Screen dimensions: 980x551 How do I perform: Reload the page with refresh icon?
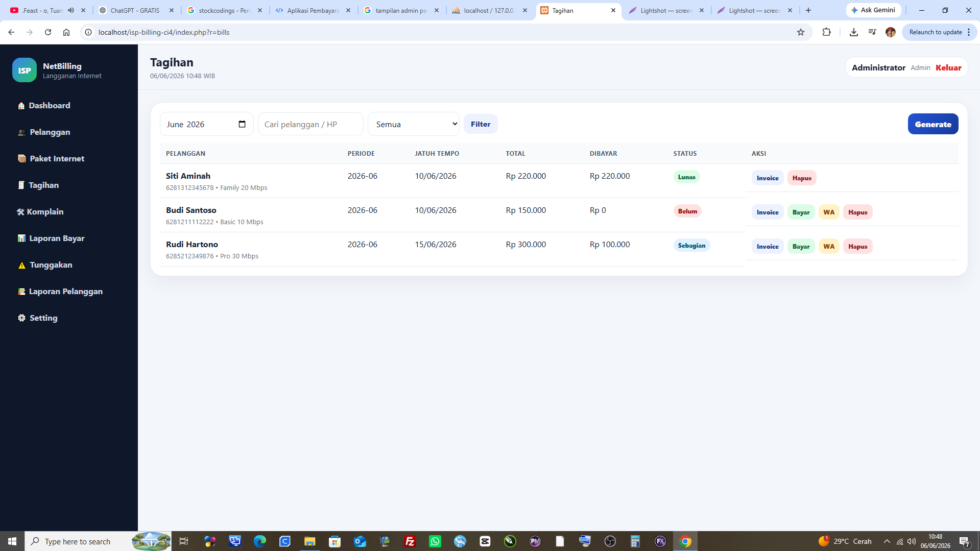pyautogui.click(x=48, y=32)
